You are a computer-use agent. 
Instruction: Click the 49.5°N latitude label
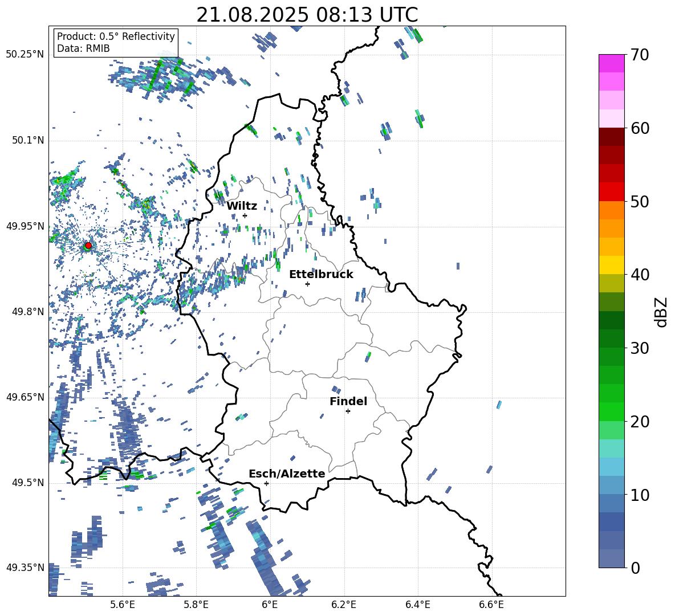(27, 483)
